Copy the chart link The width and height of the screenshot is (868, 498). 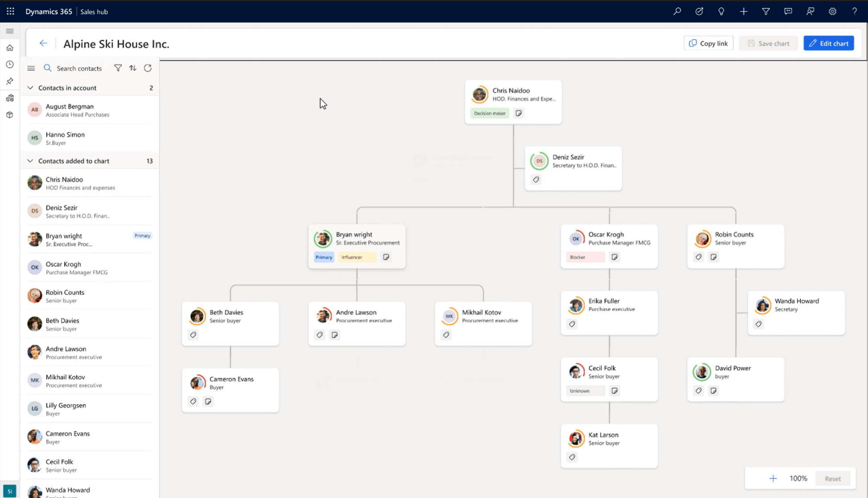(x=708, y=43)
